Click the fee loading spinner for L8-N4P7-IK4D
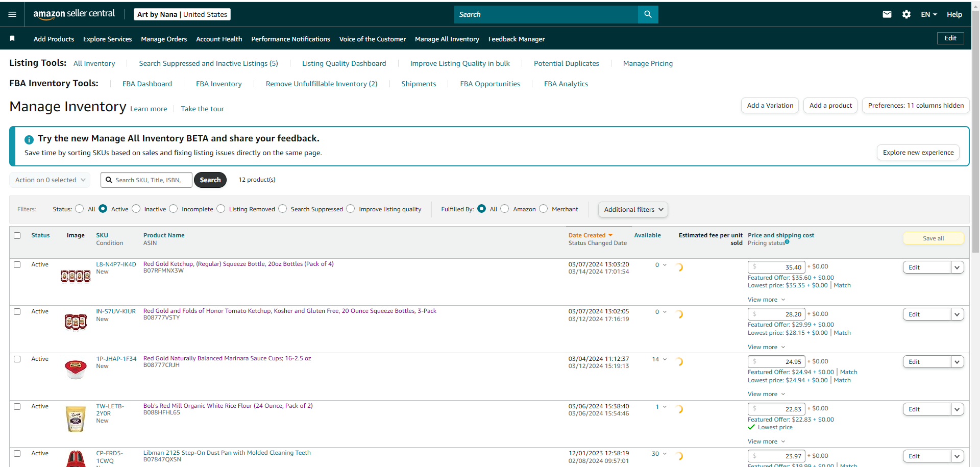This screenshot has height=467, width=980. coord(679,267)
